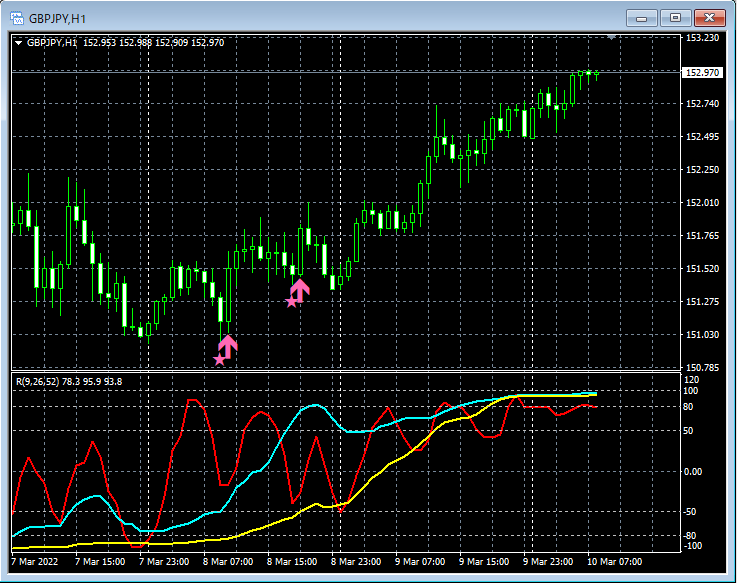The height and width of the screenshot is (583, 738).
Task: Click the indicator scale value -100
Action: (x=691, y=546)
